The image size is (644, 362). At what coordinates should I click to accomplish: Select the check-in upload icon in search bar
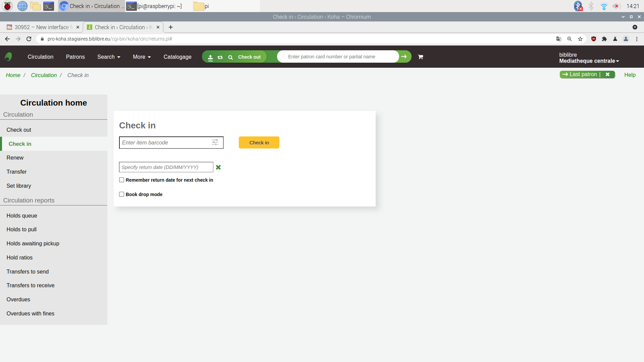(210, 57)
